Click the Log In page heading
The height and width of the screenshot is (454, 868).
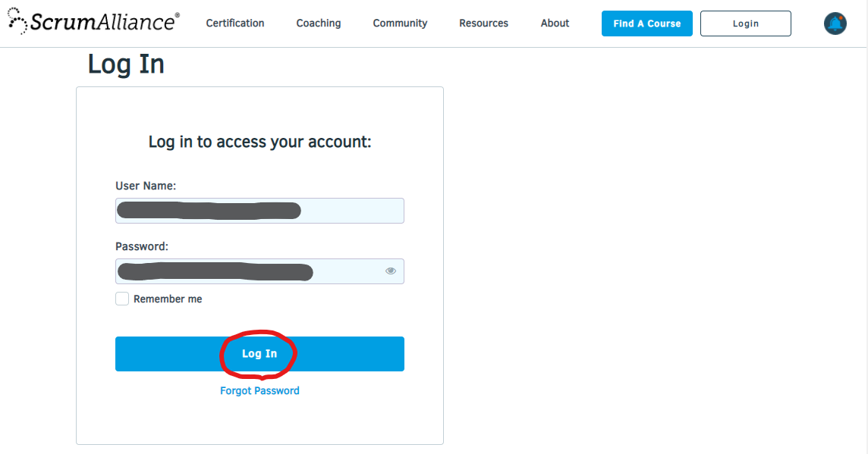coord(126,64)
